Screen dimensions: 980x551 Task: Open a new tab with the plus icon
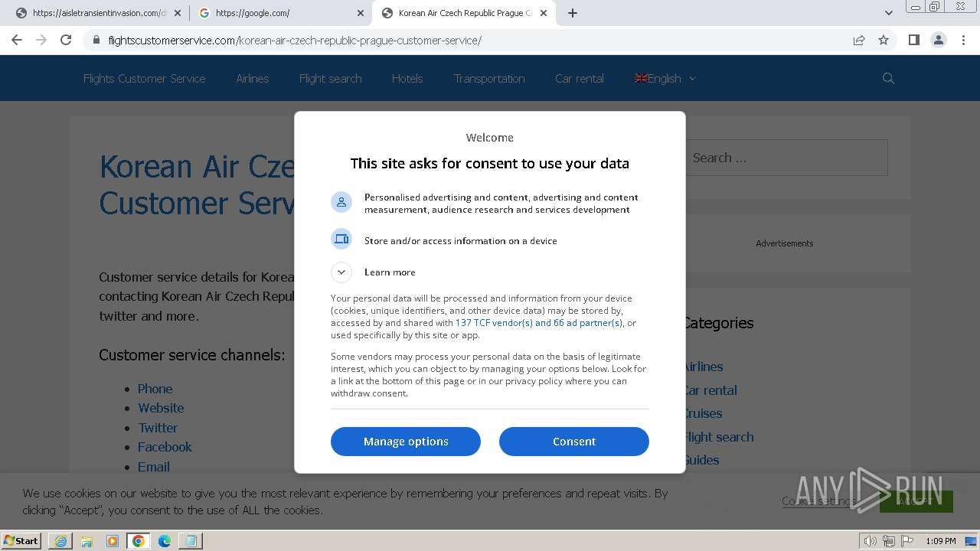(572, 13)
